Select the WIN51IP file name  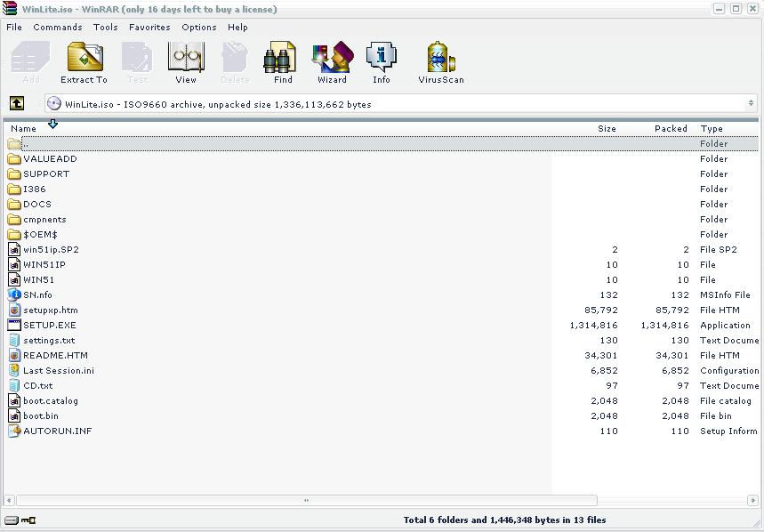click(x=44, y=264)
